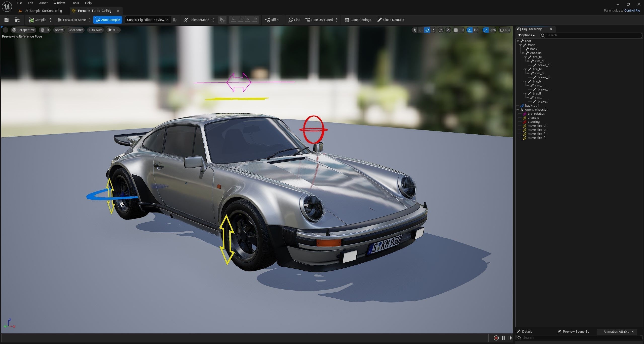Open the viewport Show menu
This screenshot has height=344, width=644.
coord(59,30)
